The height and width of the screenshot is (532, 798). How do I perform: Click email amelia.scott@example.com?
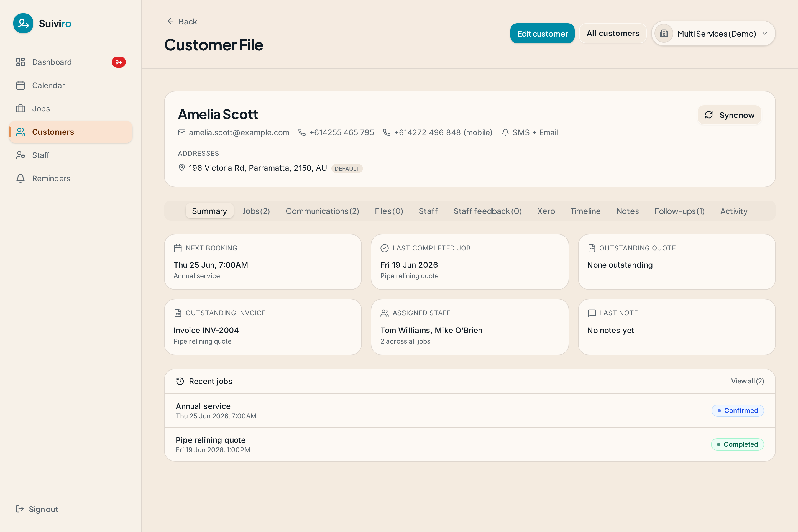click(x=239, y=132)
